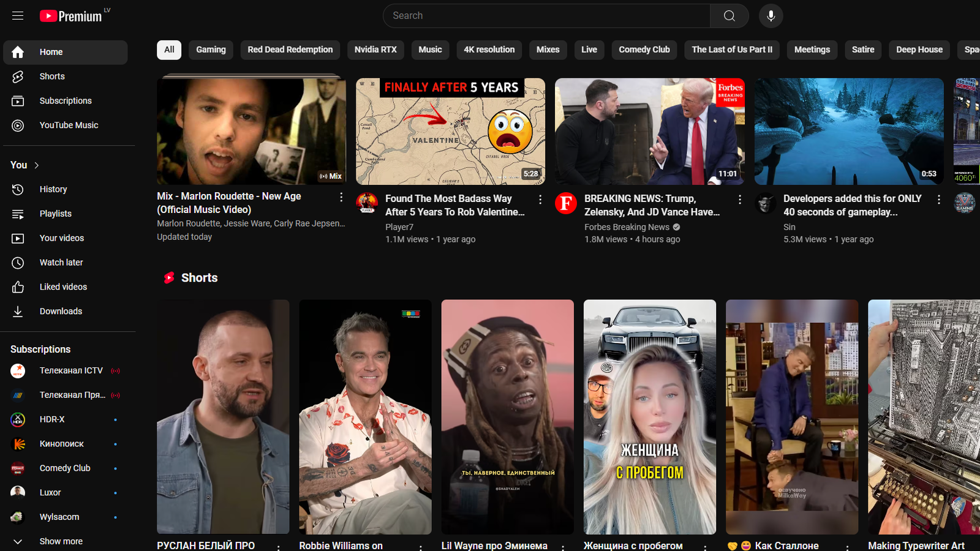This screenshot has height=551, width=980.
Task: Select the Satire filter chip
Action: (863, 50)
